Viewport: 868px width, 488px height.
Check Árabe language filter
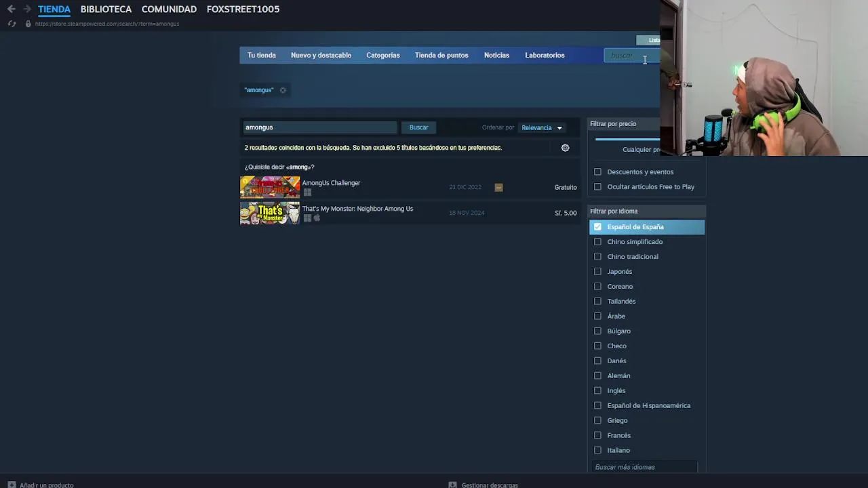coord(597,317)
